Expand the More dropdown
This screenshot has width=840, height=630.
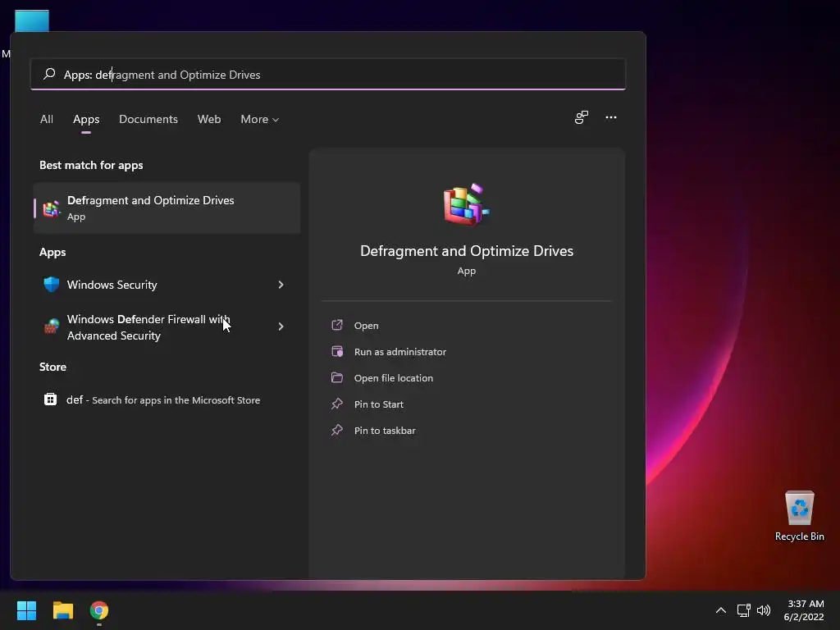[x=260, y=119]
